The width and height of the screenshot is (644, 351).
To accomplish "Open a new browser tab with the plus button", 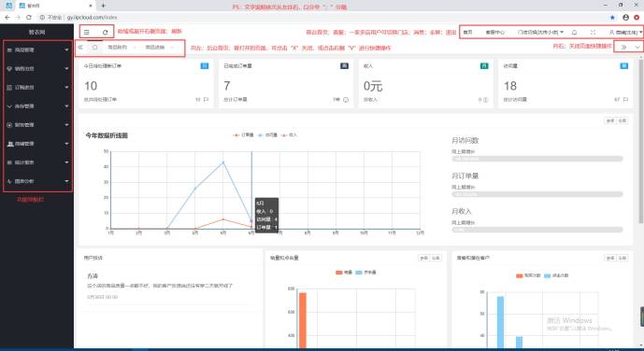I will click(x=103, y=6).
